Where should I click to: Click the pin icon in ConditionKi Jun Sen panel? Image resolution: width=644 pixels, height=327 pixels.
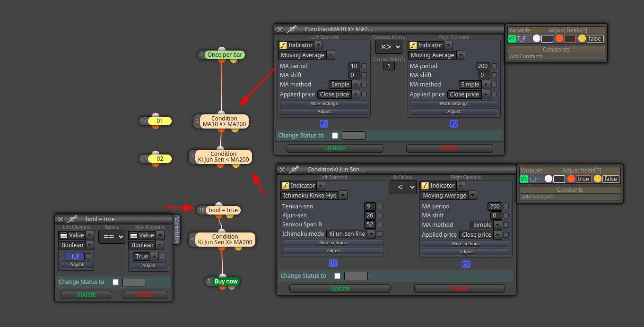coord(294,169)
